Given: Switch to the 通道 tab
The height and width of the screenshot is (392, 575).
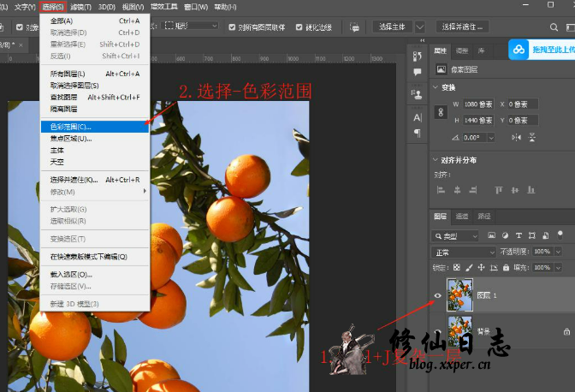Looking at the screenshot, I should click(462, 216).
